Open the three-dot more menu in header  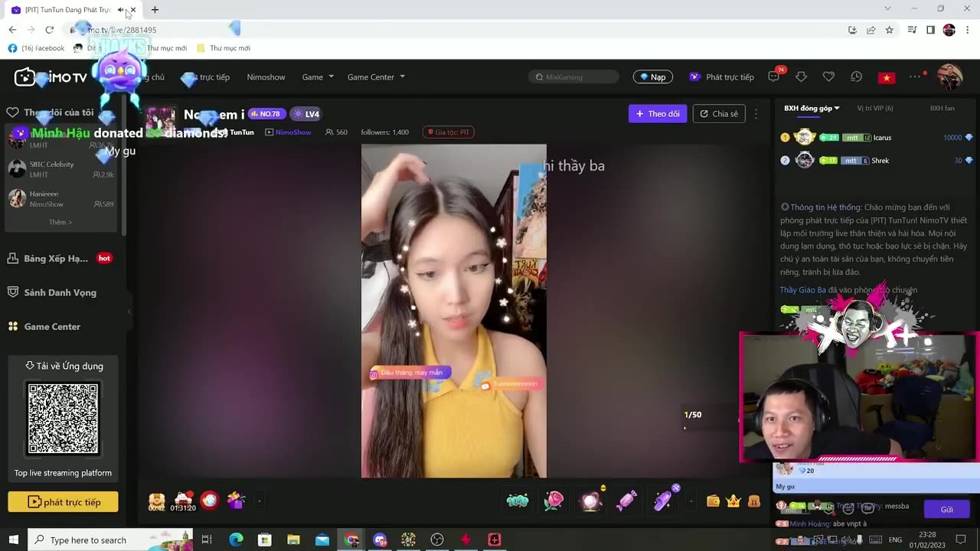[x=915, y=77]
